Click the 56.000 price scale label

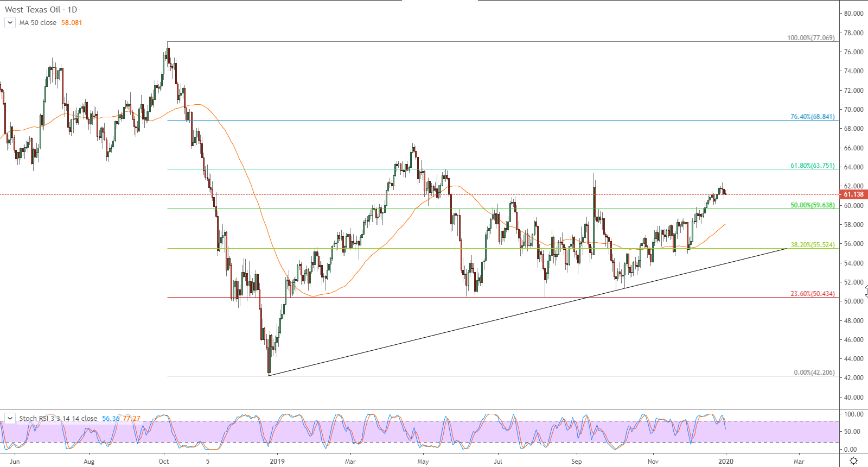click(853, 244)
